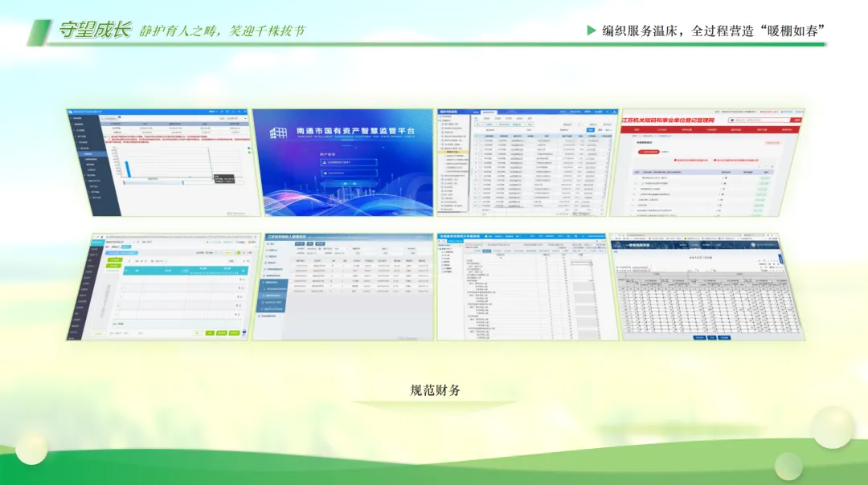Image resolution: width=868 pixels, height=485 pixels.
Task: Click the 江苏机关赋码和事业单位登记管理网 screenshot
Action: click(x=707, y=162)
